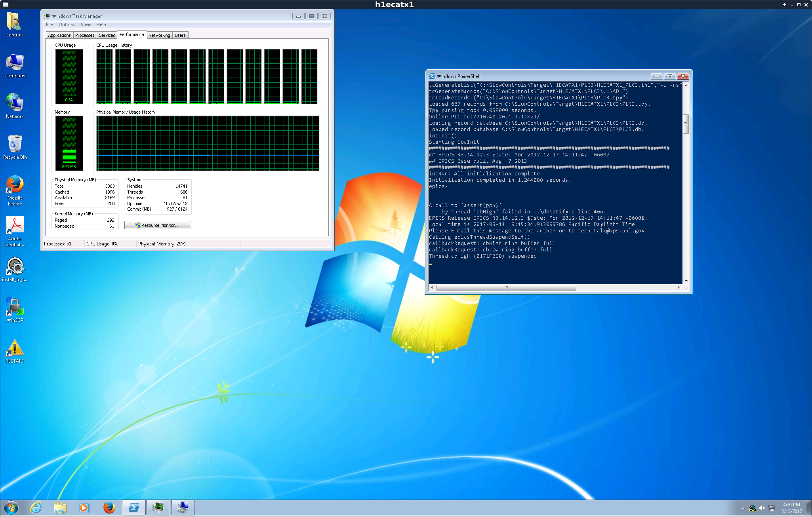812x517 pixels.
Task: Click PowerShell scroll-up arrow
Action: pos(686,85)
